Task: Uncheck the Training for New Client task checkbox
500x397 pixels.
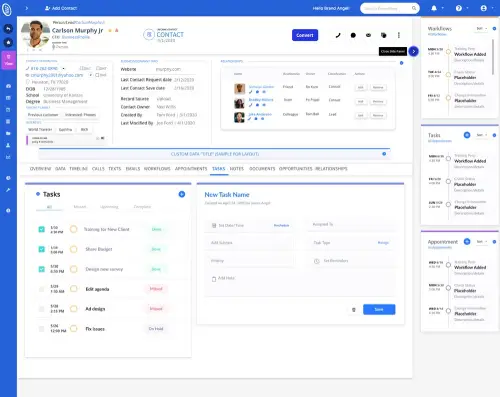Action: (41, 229)
